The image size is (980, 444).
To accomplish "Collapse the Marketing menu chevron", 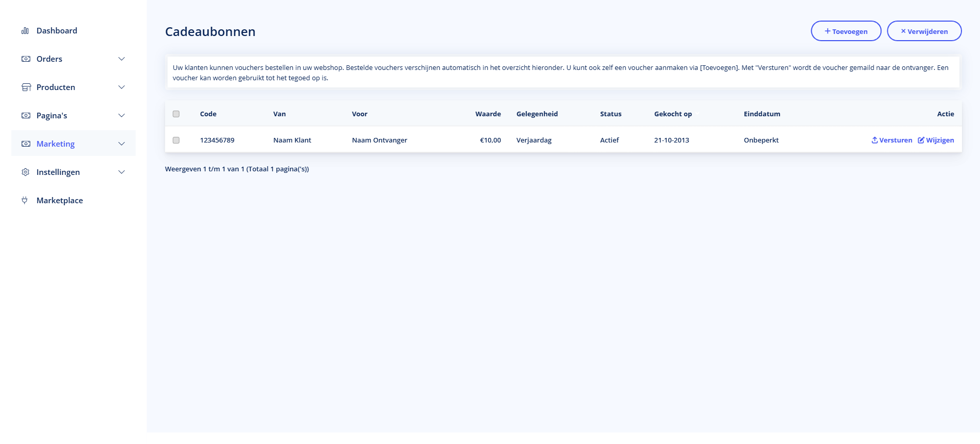I will pos(121,144).
